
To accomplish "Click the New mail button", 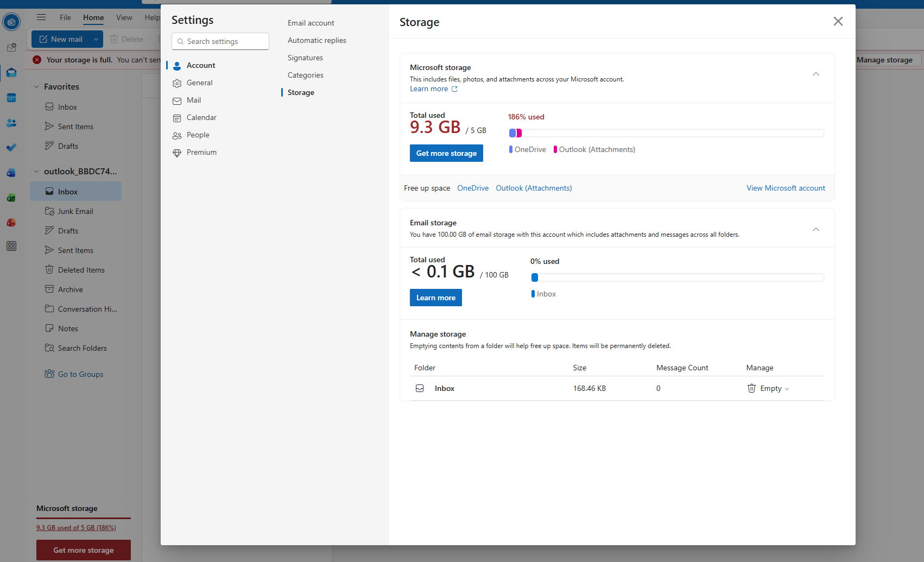I will click(x=61, y=39).
